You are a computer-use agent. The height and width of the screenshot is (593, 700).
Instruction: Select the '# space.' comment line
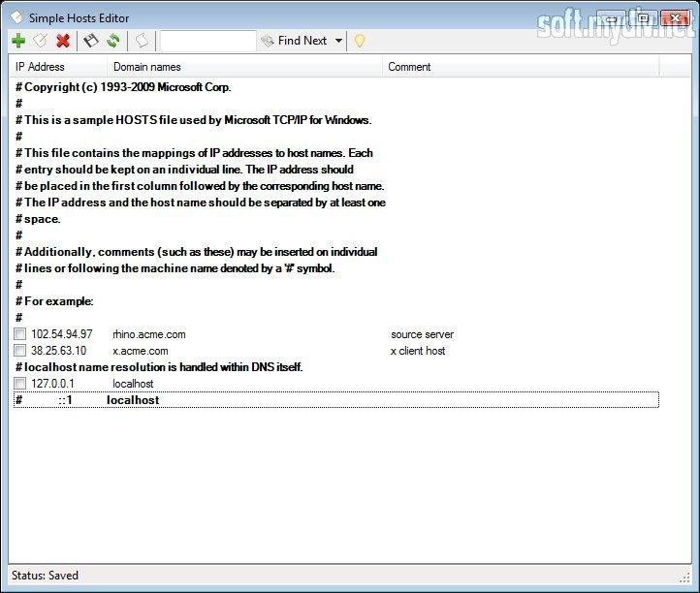38,219
